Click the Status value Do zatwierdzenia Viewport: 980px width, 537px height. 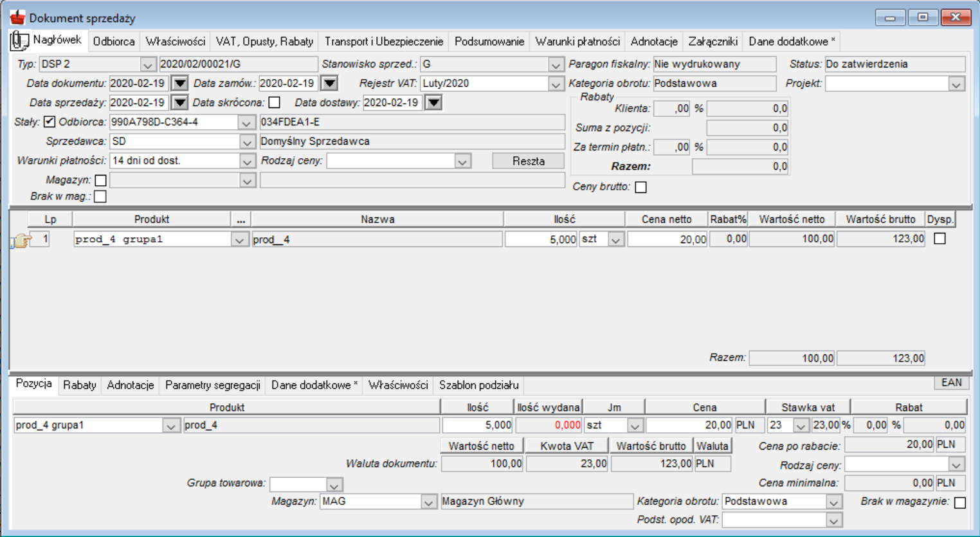pyautogui.click(x=895, y=64)
